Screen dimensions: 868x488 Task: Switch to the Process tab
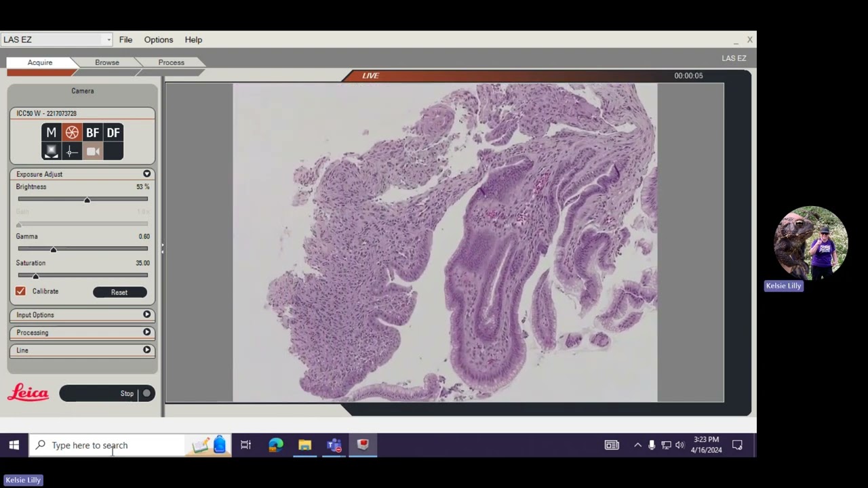click(x=171, y=62)
